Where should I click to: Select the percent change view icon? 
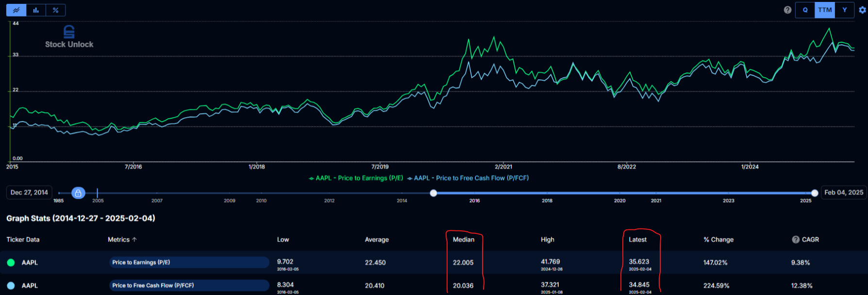(x=55, y=10)
